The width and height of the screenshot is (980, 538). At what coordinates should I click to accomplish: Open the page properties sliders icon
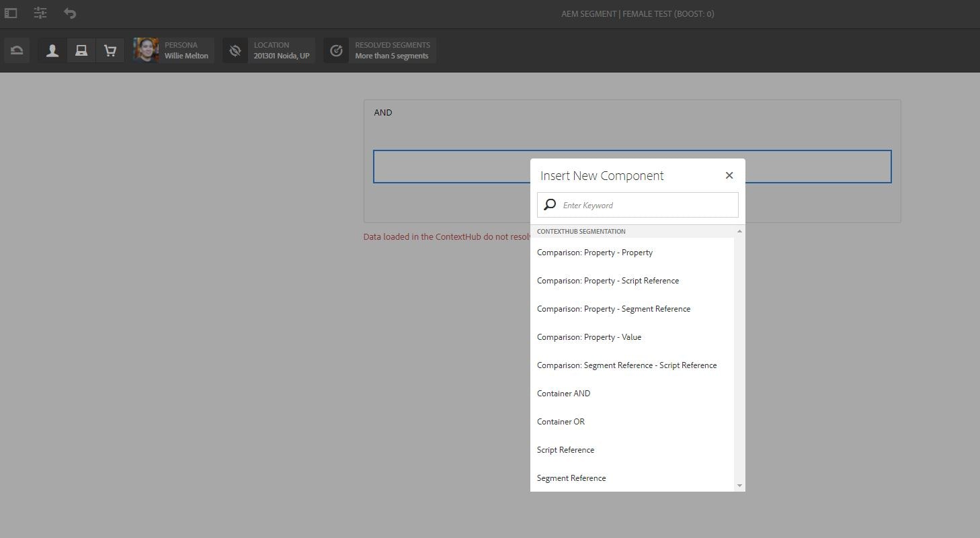point(40,13)
